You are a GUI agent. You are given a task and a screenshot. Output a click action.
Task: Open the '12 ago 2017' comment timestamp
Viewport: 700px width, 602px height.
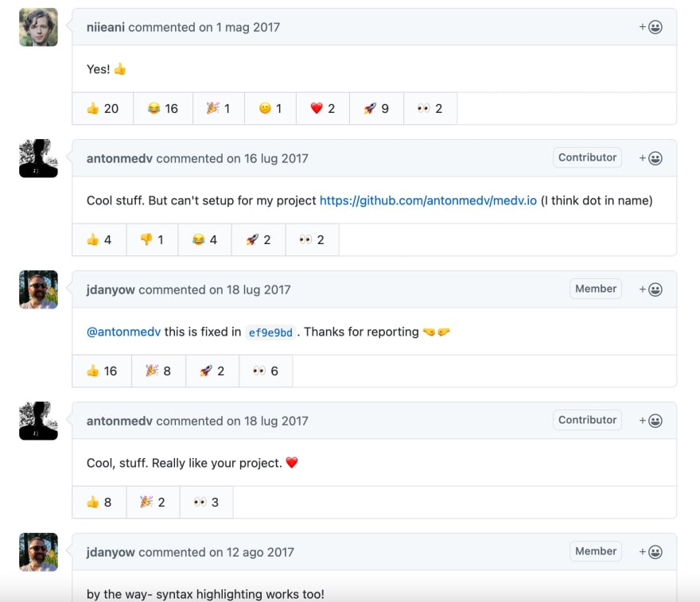click(260, 552)
